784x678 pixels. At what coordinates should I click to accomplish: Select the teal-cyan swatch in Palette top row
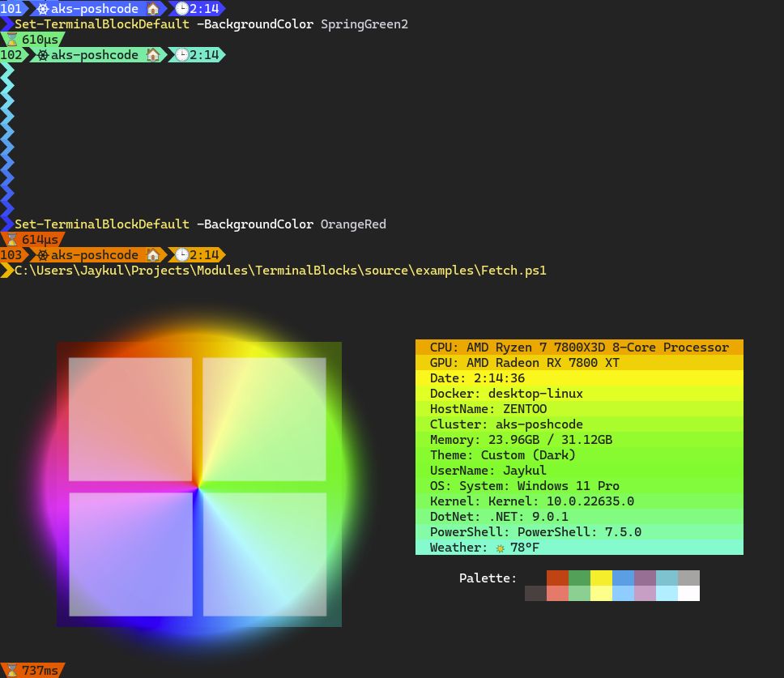click(667, 578)
